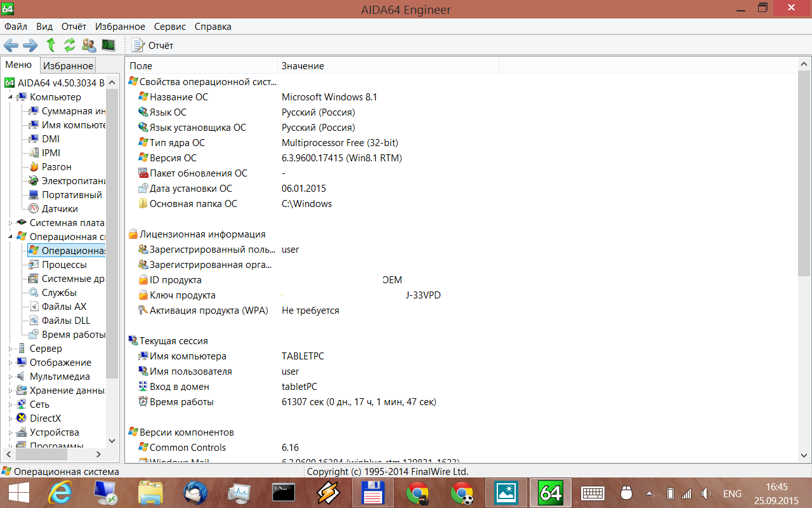812x508 pixels.
Task: Open the clock showing 16:45
Action: coord(776,493)
